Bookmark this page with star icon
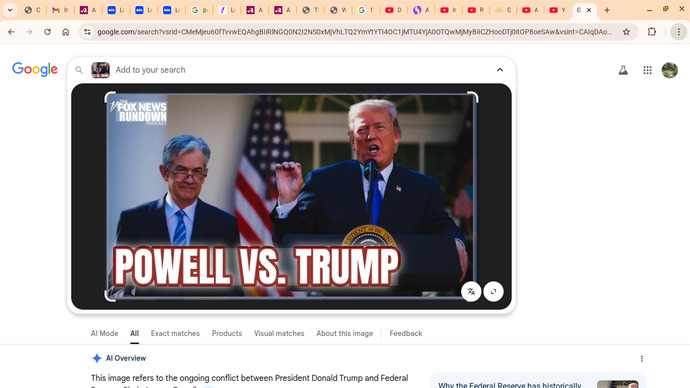Screen dimensions: 690x388 [x=626, y=32]
